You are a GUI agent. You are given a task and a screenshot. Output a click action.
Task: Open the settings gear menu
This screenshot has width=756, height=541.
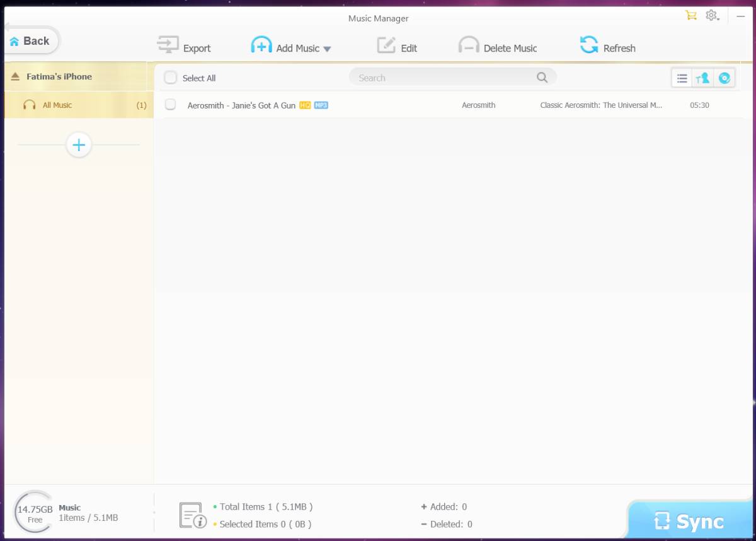pyautogui.click(x=713, y=16)
